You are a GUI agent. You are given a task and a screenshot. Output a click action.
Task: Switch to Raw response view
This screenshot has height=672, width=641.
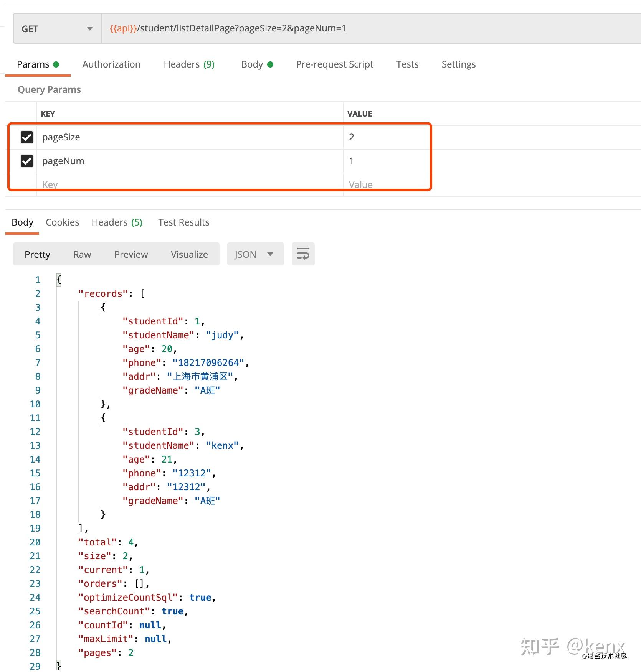pos(82,254)
